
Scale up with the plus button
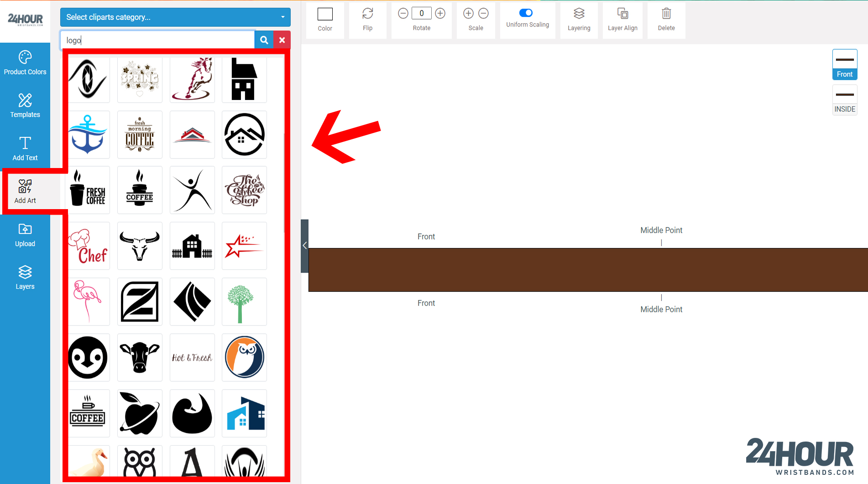pos(468,13)
